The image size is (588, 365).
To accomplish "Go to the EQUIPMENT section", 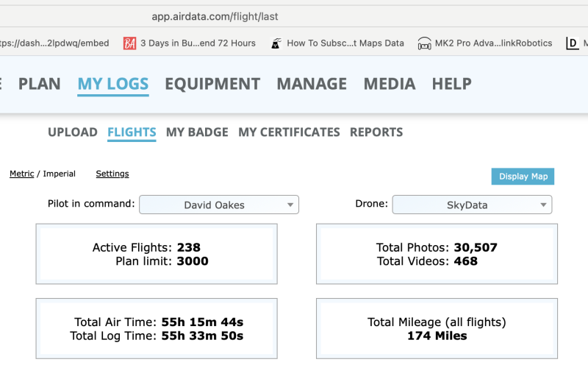I will 212,84.
